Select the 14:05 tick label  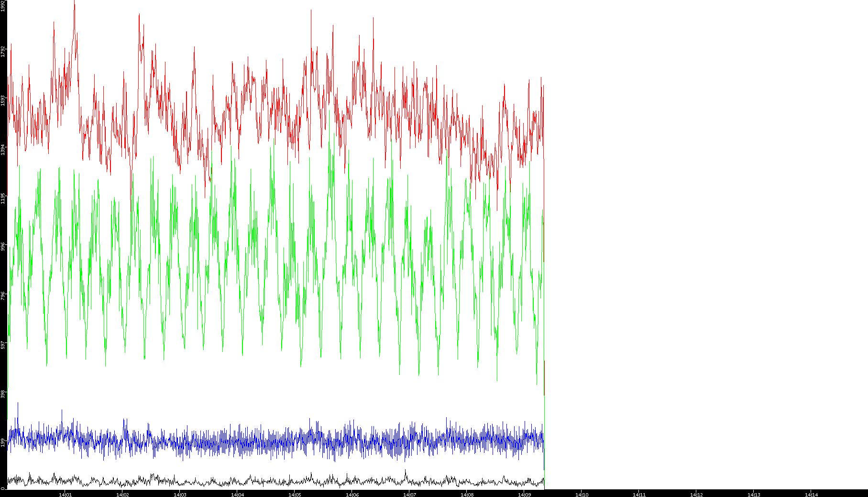point(295,495)
